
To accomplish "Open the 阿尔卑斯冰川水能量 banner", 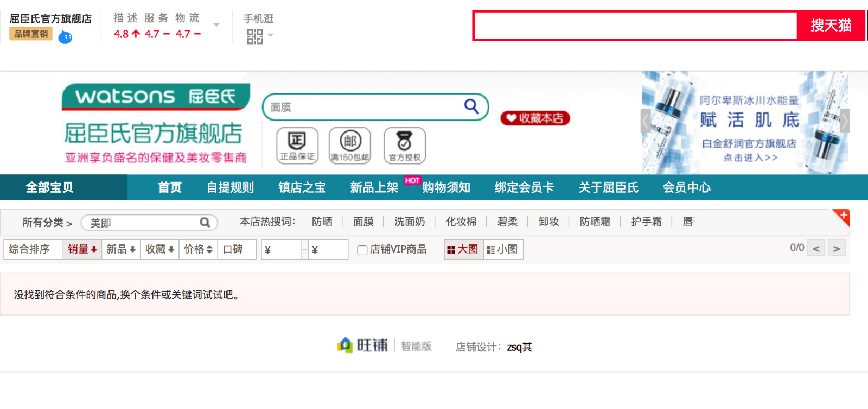I will point(745,123).
